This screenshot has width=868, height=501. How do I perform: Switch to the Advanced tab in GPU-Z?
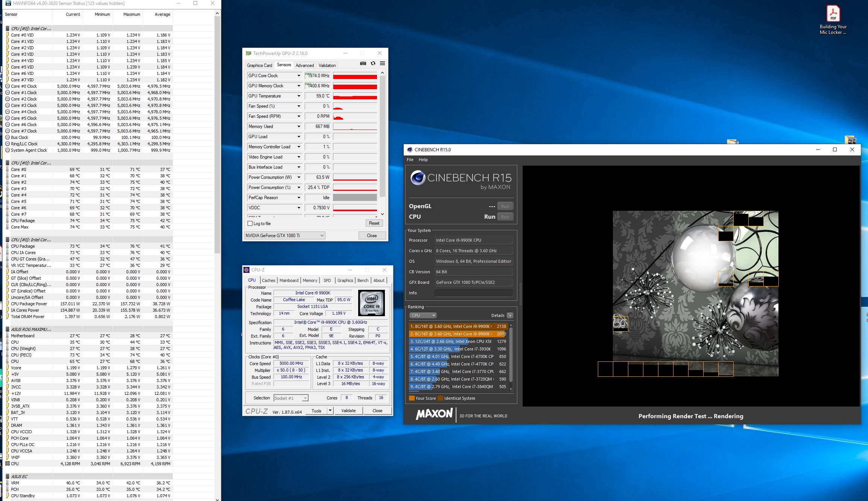coord(304,65)
